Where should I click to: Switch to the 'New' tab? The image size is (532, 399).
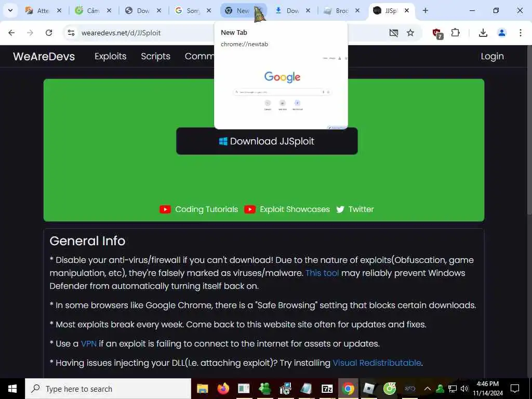click(242, 10)
